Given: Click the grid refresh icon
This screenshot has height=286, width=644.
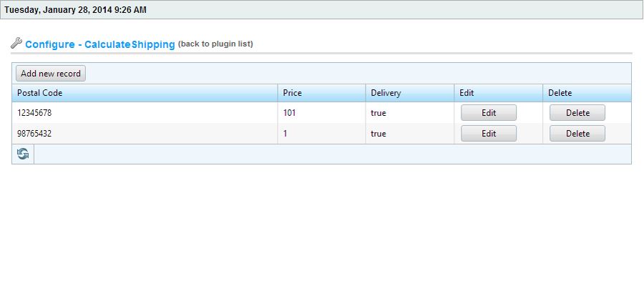Looking at the screenshot, I should tap(23, 154).
